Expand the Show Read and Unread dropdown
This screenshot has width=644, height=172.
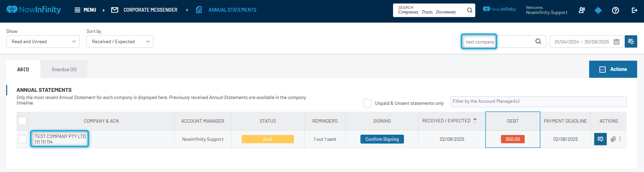[43, 41]
